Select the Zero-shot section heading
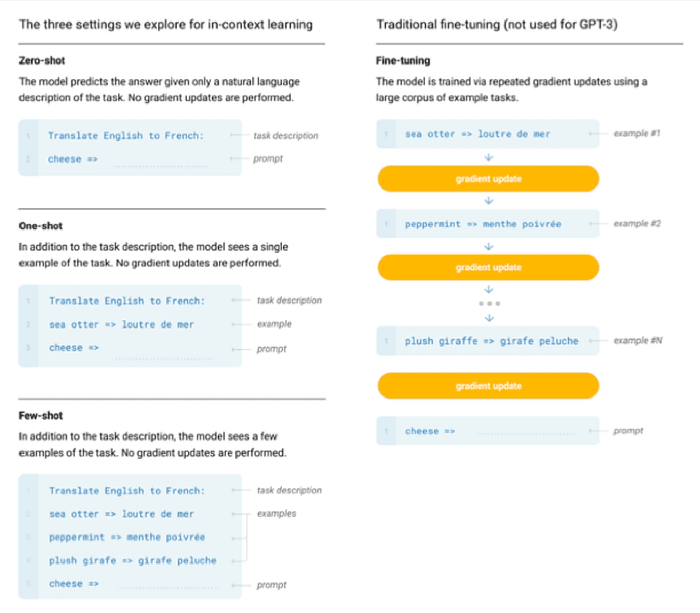The image size is (700, 613). (42, 60)
